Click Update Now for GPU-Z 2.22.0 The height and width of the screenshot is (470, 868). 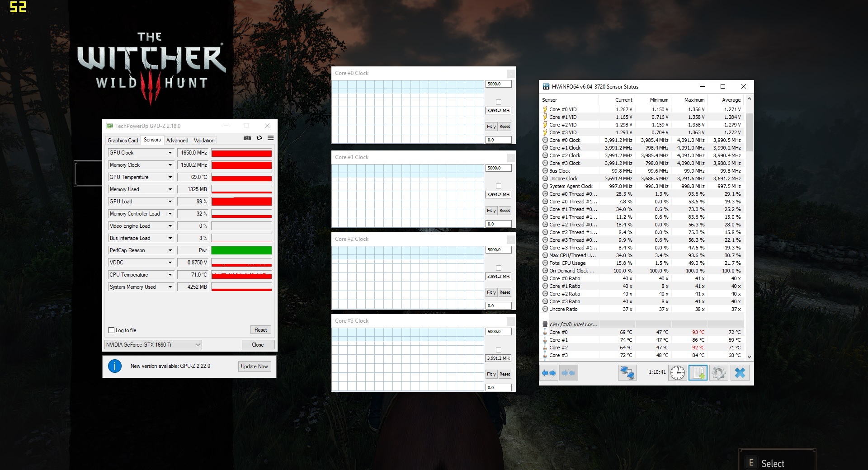click(x=254, y=367)
